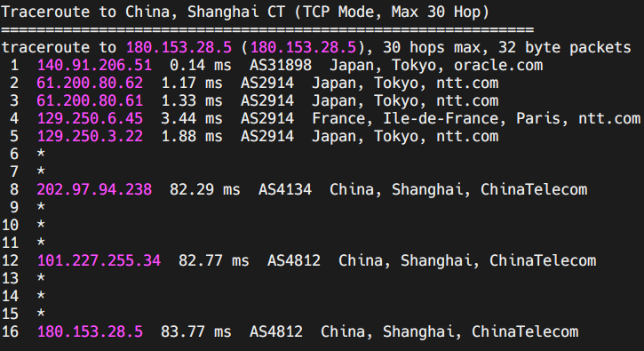Select hop 4 IP 129.250.6.45
The height and width of the screenshot is (351, 644).
coord(90,118)
